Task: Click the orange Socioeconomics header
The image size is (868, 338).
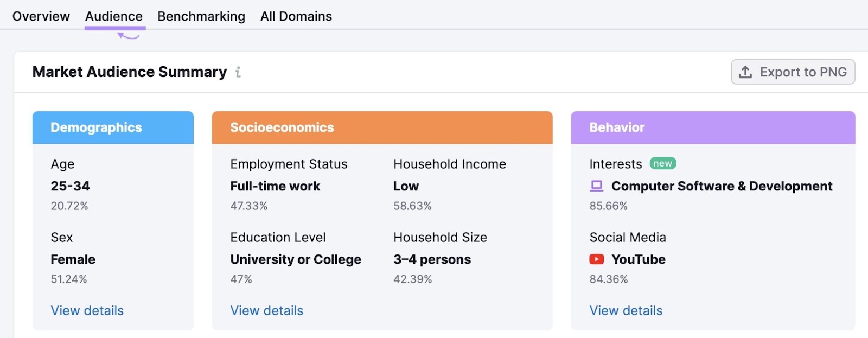Action: tap(382, 127)
